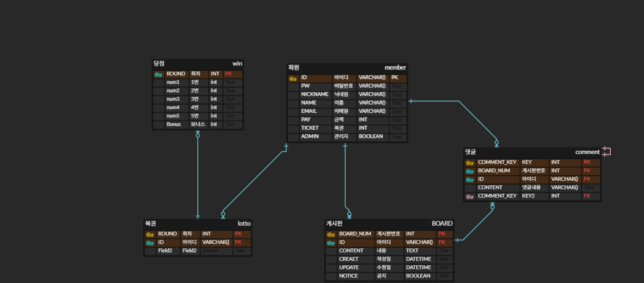The image size is (644, 283).
Task: Select the Field2 column name in lotto table
Action: (x=165, y=251)
